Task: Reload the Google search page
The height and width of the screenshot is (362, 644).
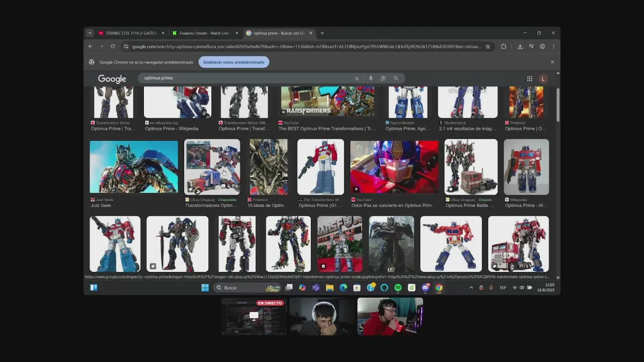Action: point(113,46)
